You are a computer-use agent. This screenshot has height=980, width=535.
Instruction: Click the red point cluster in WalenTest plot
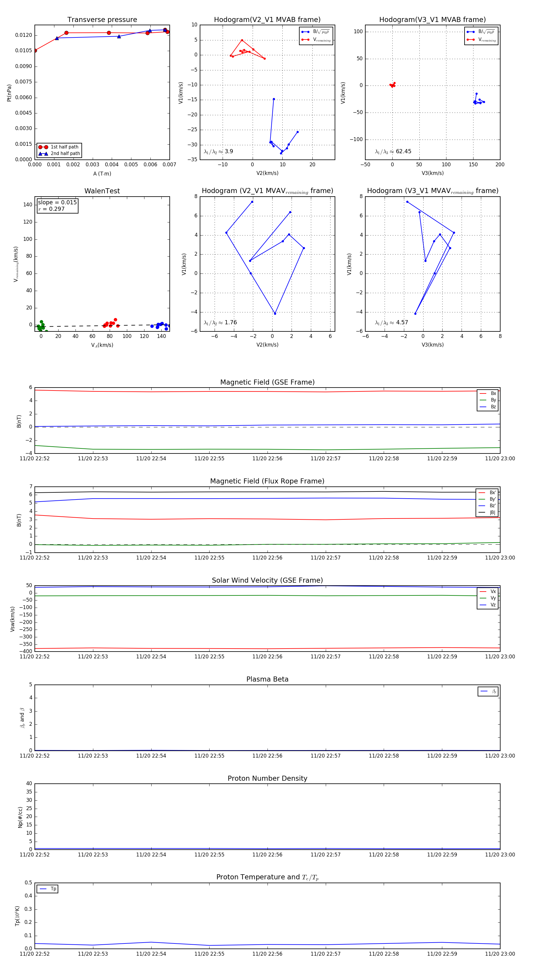pyautogui.click(x=111, y=323)
